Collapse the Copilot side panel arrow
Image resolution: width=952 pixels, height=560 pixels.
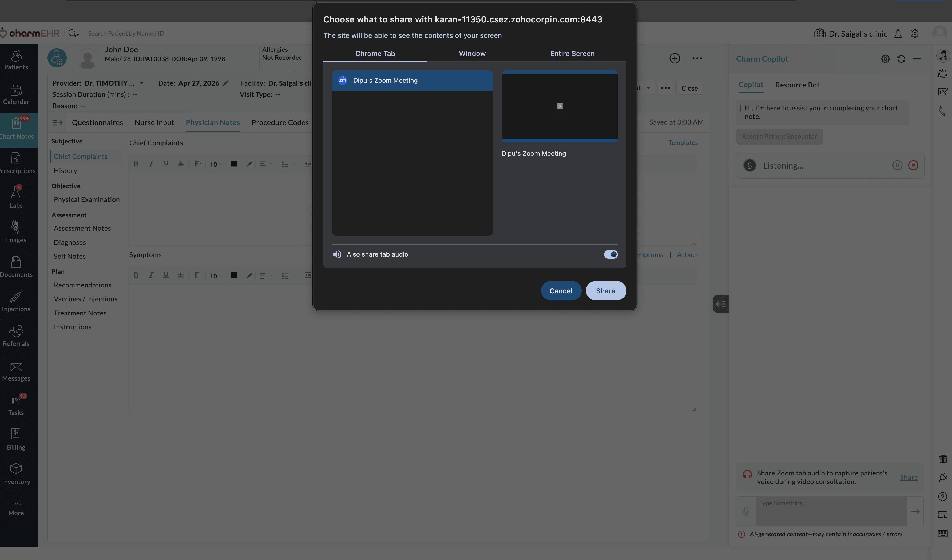(x=721, y=304)
